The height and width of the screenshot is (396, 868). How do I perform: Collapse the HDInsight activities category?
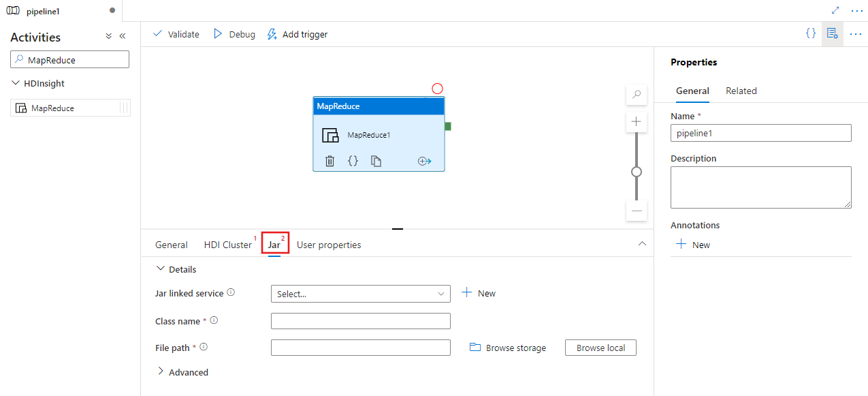coord(15,82)
